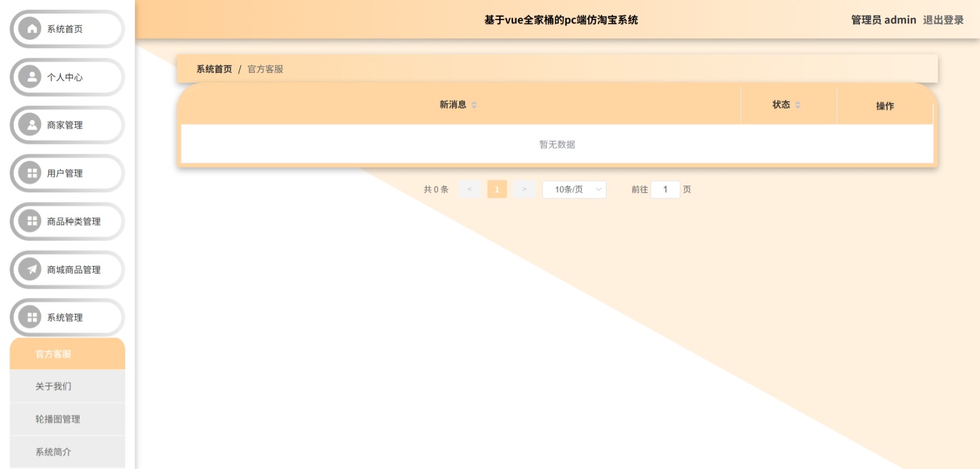Click the 官方客服 breadcrumb text
This screenshot has height=469, width=980.
coord(265,69)
